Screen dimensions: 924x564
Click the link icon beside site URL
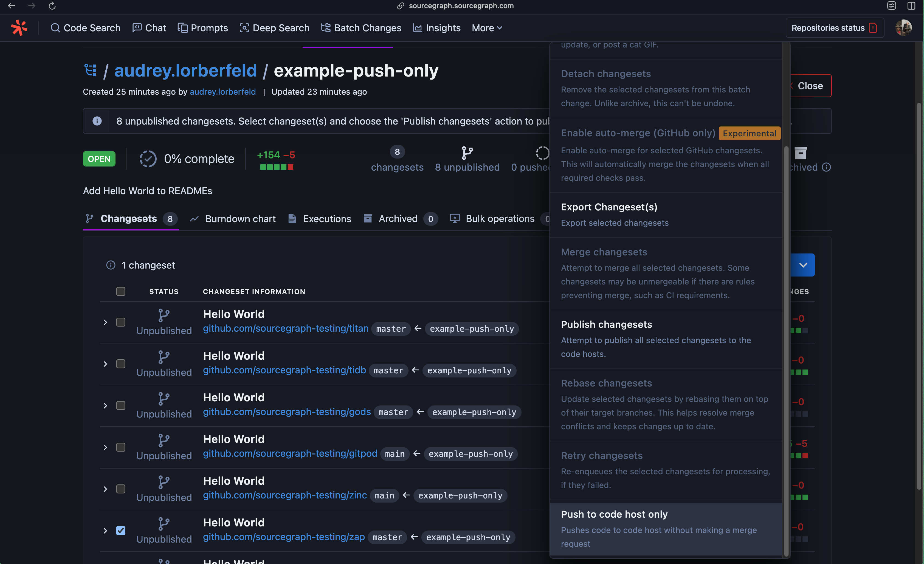[x=401, y=6]
